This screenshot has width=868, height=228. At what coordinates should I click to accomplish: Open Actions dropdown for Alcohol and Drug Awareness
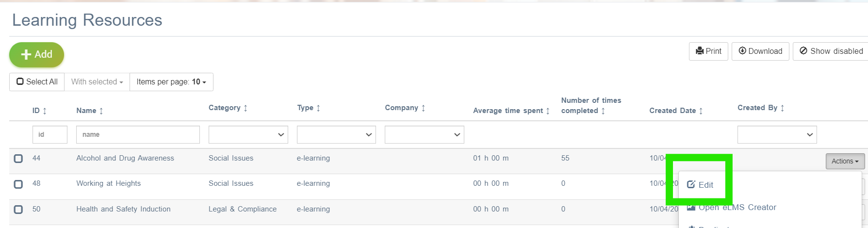(845, 162)
